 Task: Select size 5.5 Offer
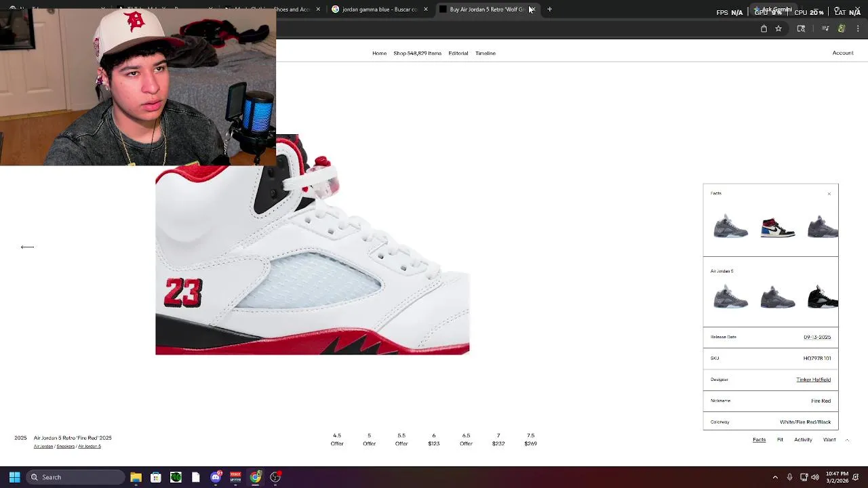point(401,439)
